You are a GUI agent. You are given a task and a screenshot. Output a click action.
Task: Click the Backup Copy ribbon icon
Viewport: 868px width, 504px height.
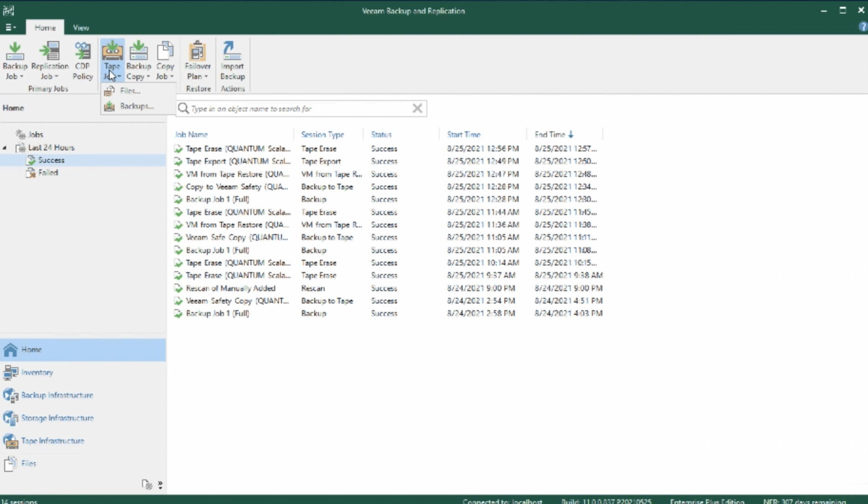[x=138, y=51]
